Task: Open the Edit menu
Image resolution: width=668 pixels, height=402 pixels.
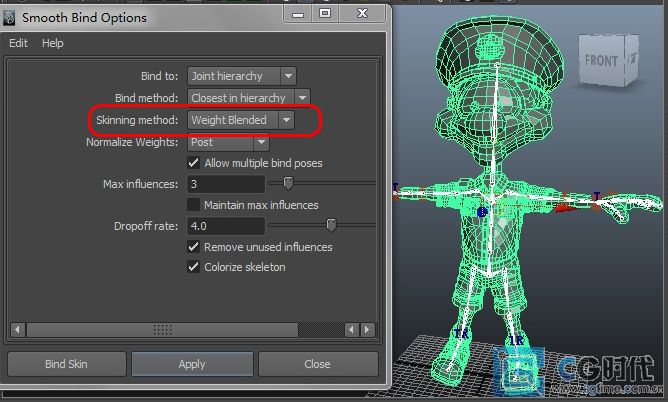Action: [18, 43]
